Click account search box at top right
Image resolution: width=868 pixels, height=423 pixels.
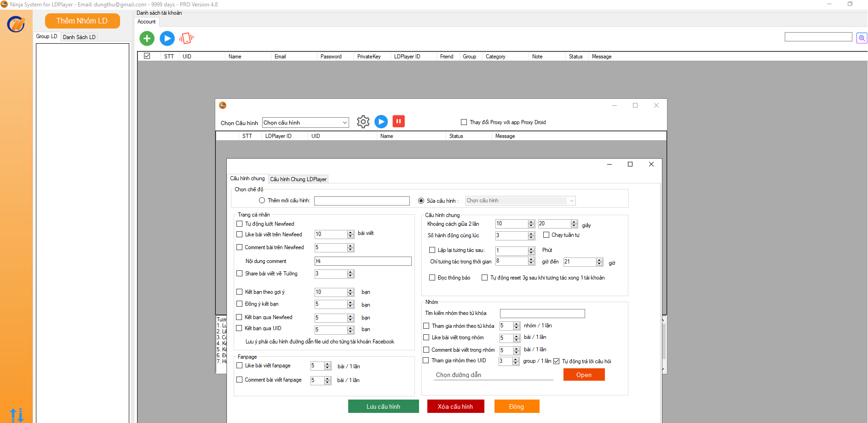pos(818,37)
